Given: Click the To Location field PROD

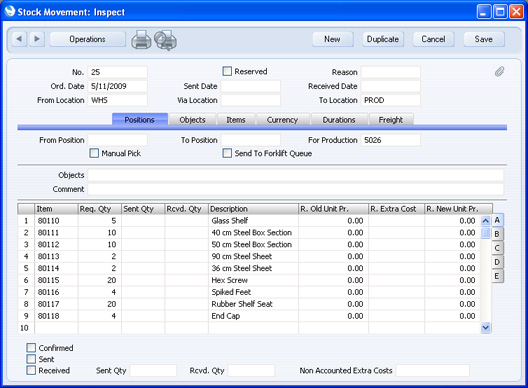Looking at the screenshot, I should click(391, 100).
